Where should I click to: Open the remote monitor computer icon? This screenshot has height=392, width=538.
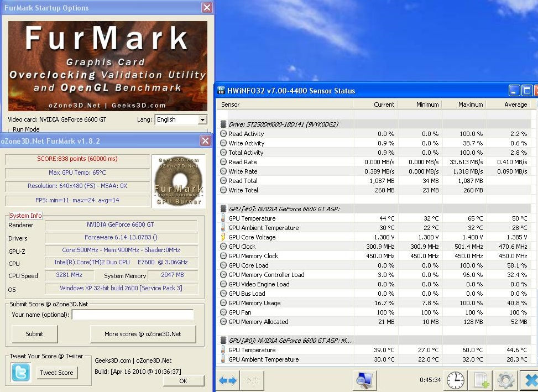(x=364, y=380)
